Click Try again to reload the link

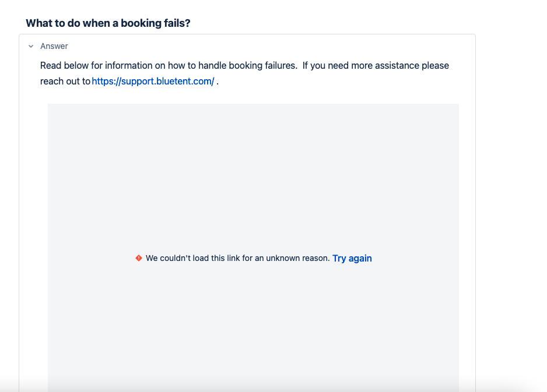[x=352, y=258]
